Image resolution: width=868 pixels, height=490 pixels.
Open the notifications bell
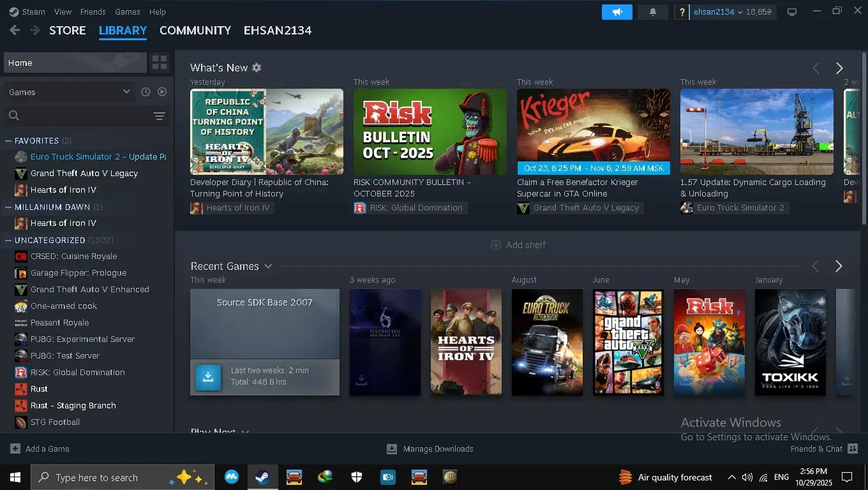pyautogui.click(x=652, y=12)
